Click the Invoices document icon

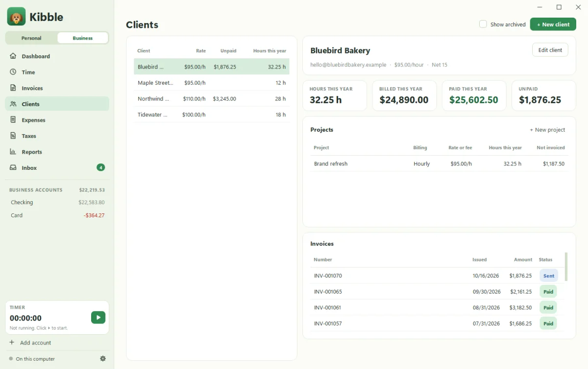coord(13,88)
